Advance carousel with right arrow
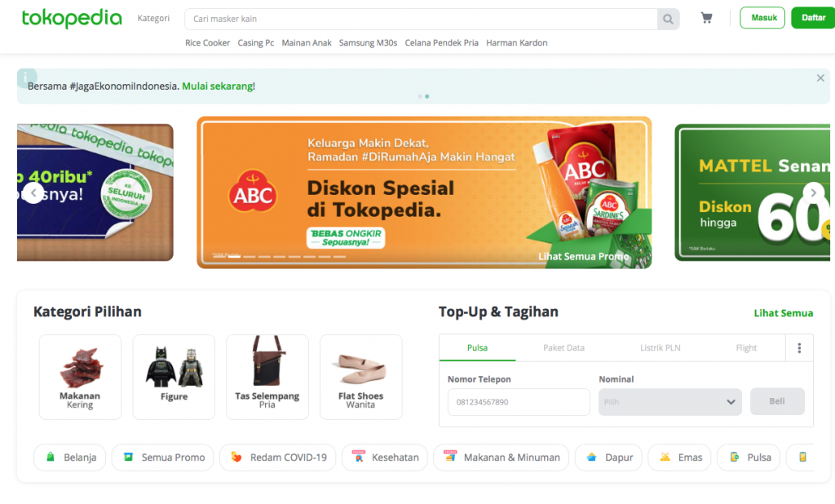Image resolution: width=835 pixels, height=504 pixels. pyautogui.click(x=813, y=192)
